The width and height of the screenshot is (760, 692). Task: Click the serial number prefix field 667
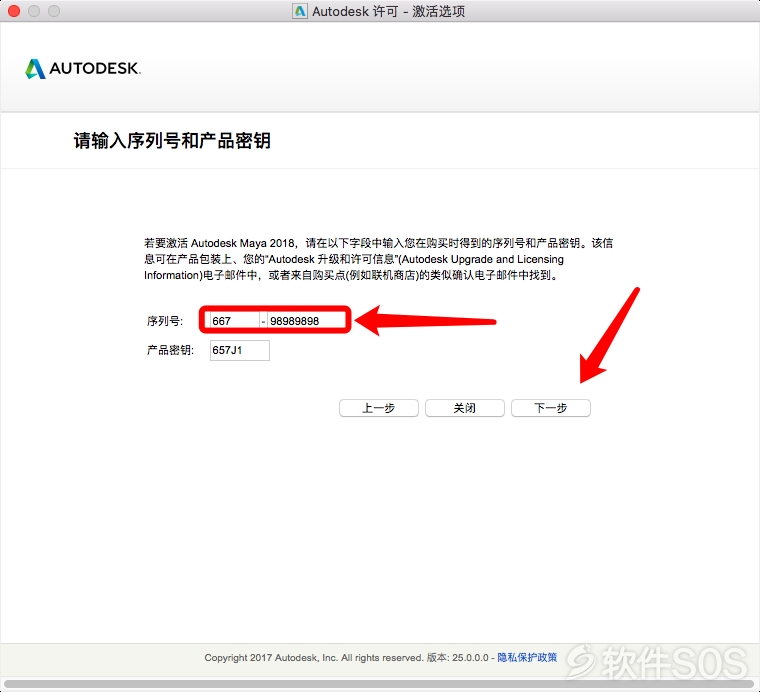click(x=235, y=321)
